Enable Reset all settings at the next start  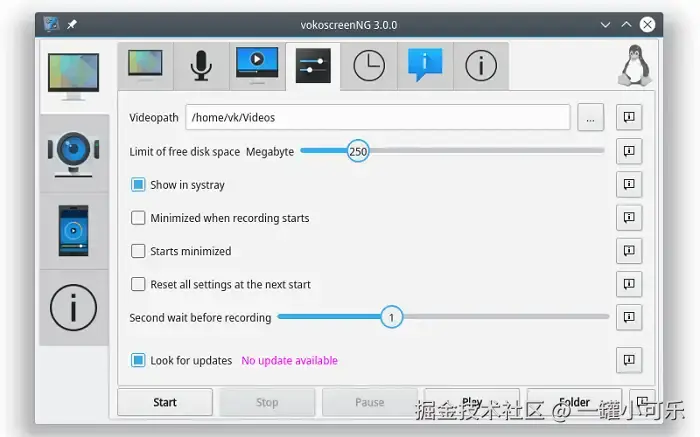pos(138,284)
